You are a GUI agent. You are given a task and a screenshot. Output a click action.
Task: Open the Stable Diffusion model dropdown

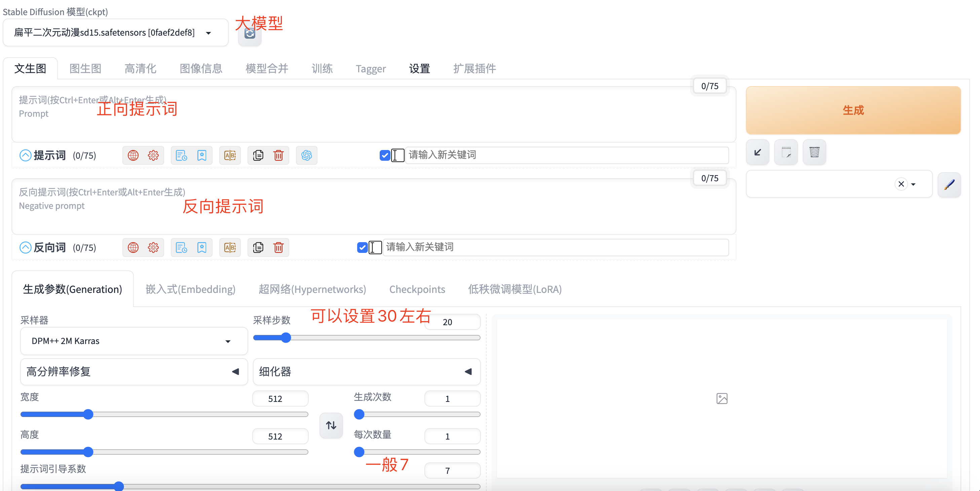point(115,33)
